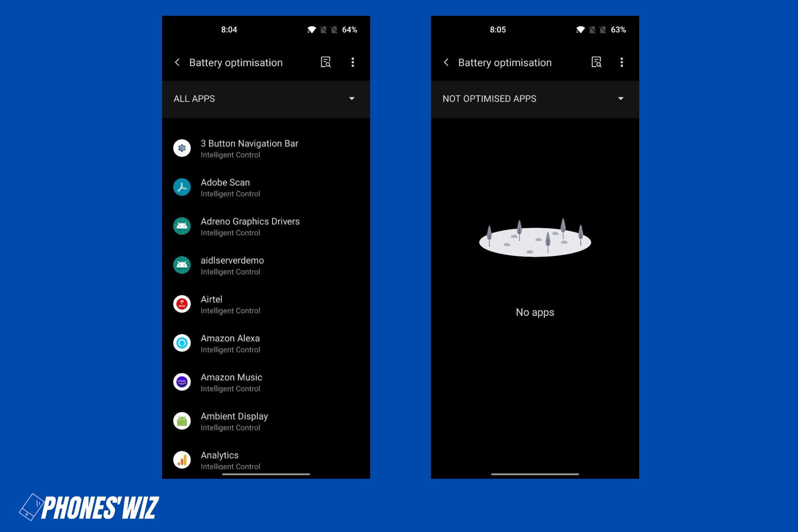
Task: Open three-dot overflow menu right screen
Action: pos(622,62)
